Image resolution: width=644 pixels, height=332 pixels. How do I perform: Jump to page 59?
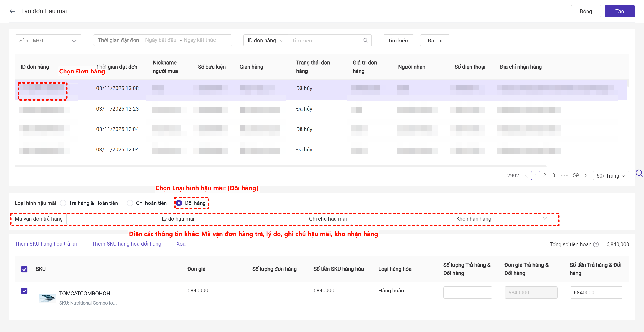575,175
